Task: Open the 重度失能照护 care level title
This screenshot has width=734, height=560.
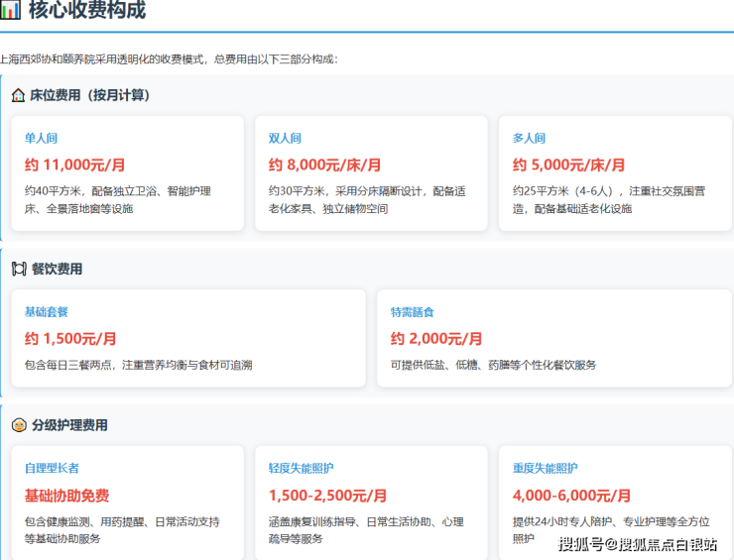Action: 546,469
